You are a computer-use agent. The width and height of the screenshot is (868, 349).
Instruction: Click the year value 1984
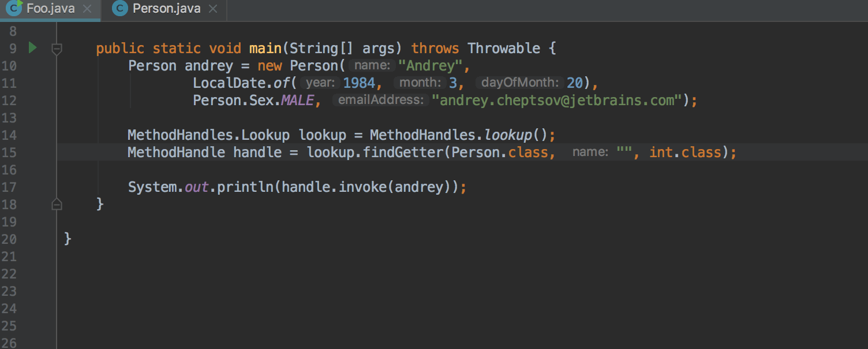(x=359, y=83)
